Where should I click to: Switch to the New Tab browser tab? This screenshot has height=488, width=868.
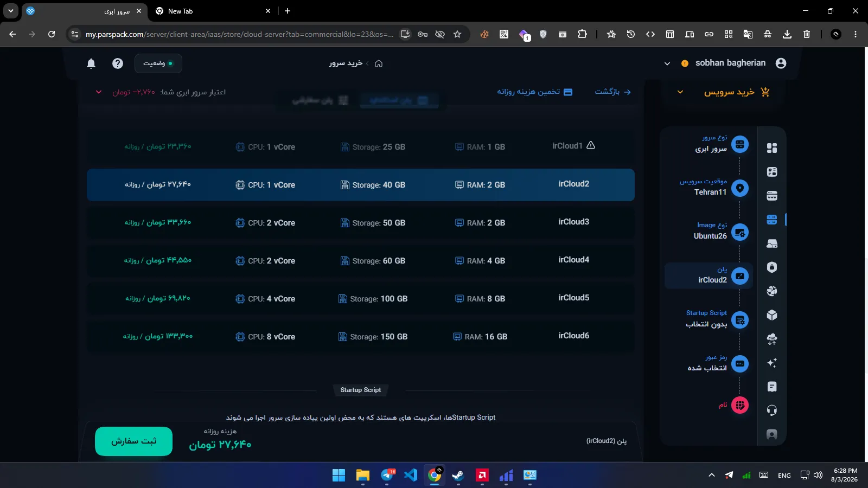(x=213, y=11)
